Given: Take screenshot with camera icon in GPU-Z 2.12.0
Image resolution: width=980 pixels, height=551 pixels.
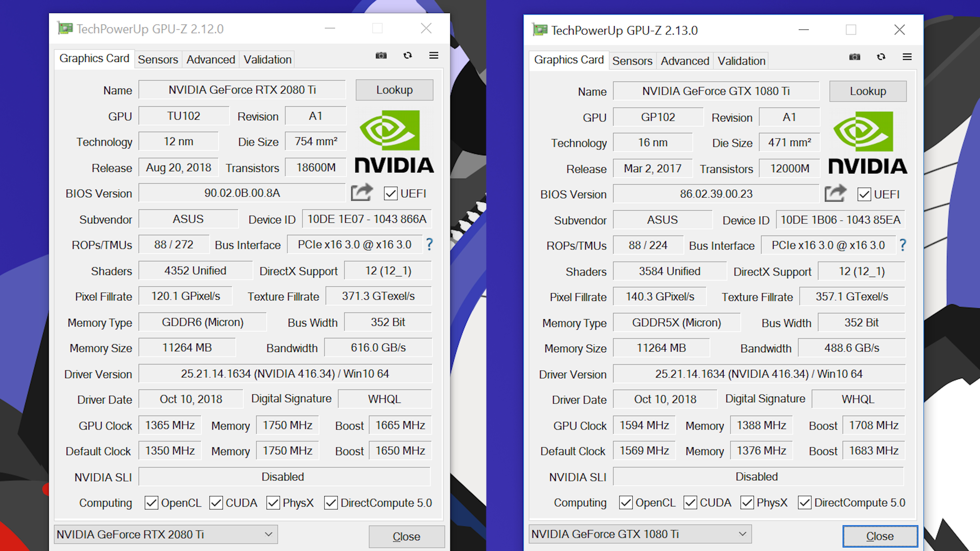Looking at the screenshot, I should click(x=381, y=56).
